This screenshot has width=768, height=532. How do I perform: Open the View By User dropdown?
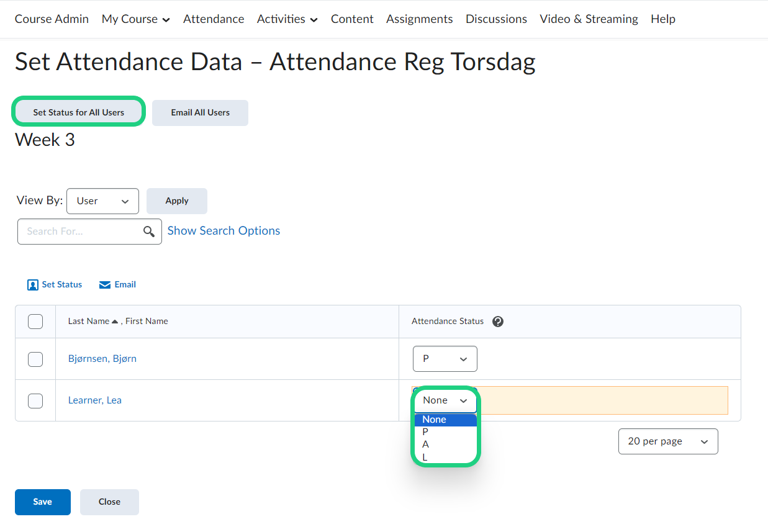[102, 201]
